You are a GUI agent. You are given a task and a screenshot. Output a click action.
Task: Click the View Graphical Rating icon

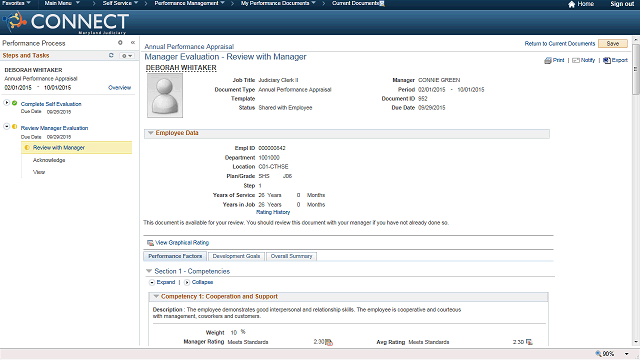150,243
